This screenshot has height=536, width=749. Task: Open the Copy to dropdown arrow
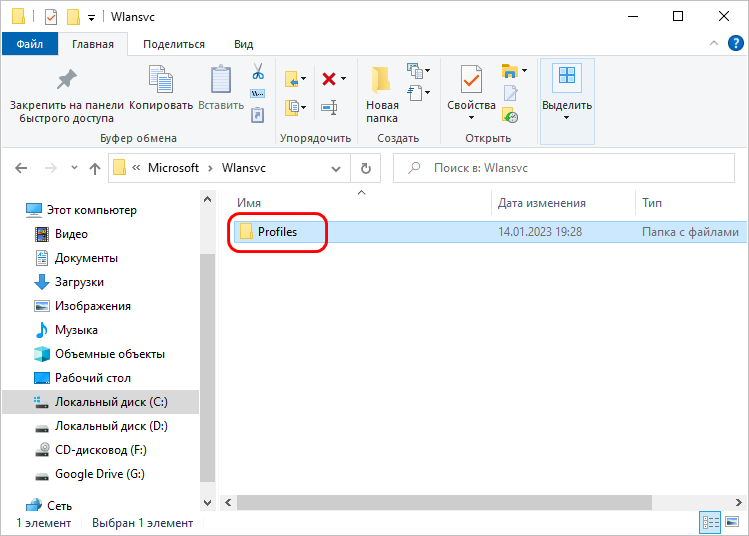303,107
